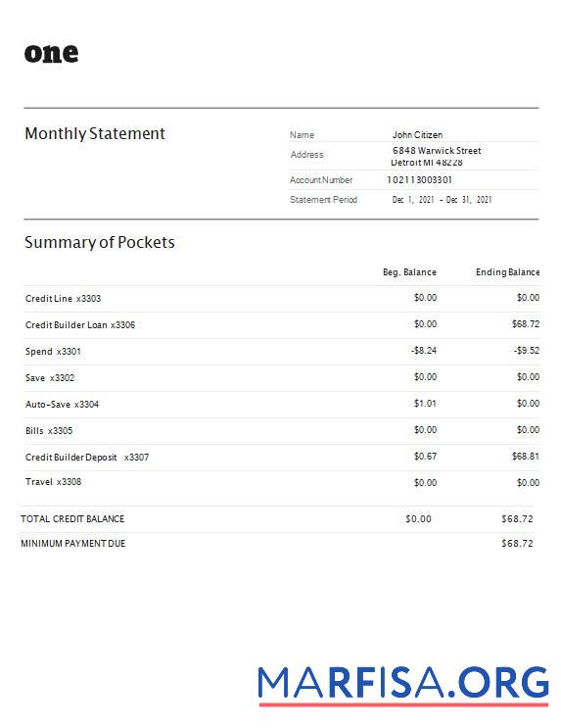Click the Auto-Save x3304 pocket label

pos(62,405)
